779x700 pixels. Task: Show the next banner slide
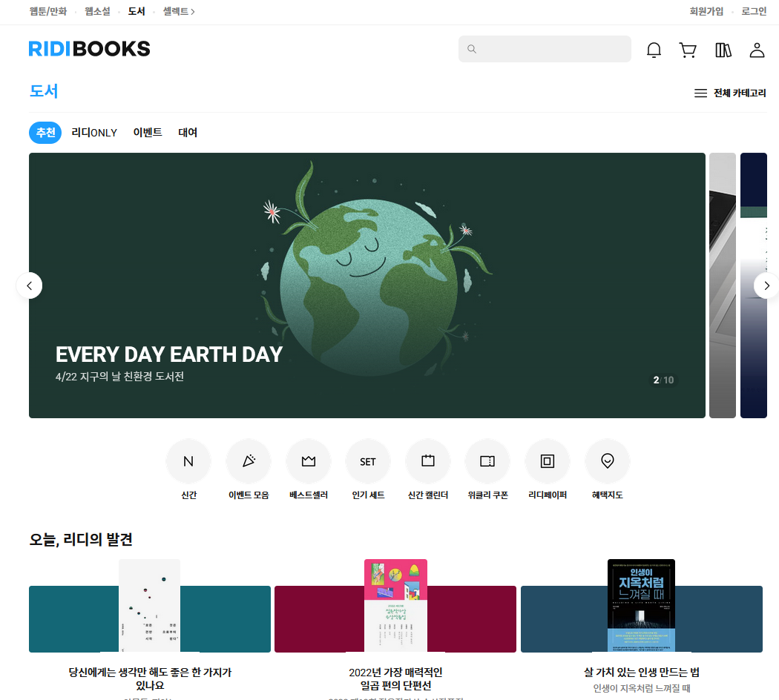pos(766,285)
